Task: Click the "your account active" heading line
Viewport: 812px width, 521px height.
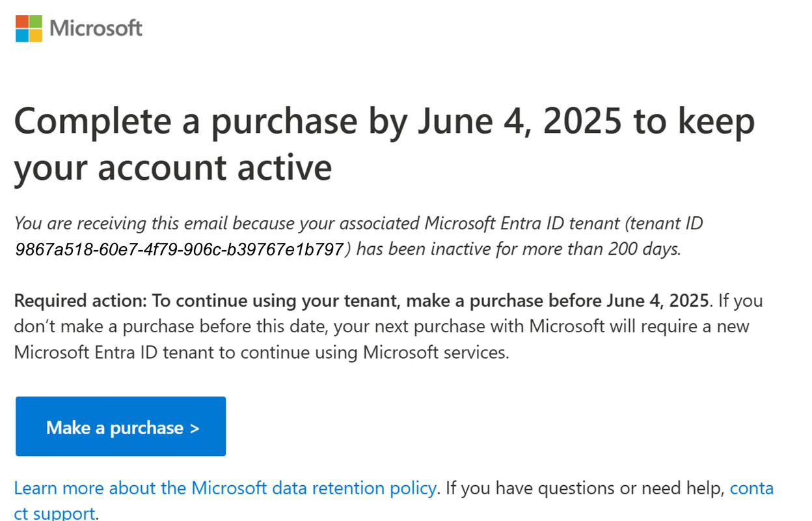Action: tap(173, 167)
